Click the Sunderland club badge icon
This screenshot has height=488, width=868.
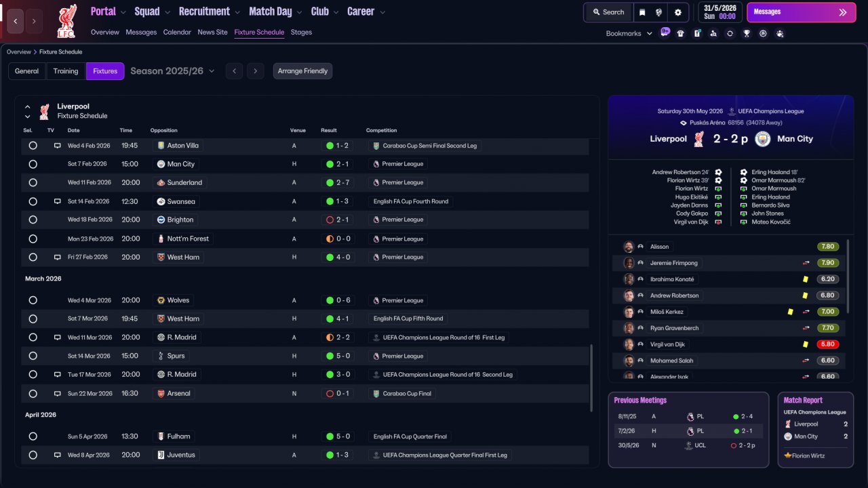pos(161,183)
